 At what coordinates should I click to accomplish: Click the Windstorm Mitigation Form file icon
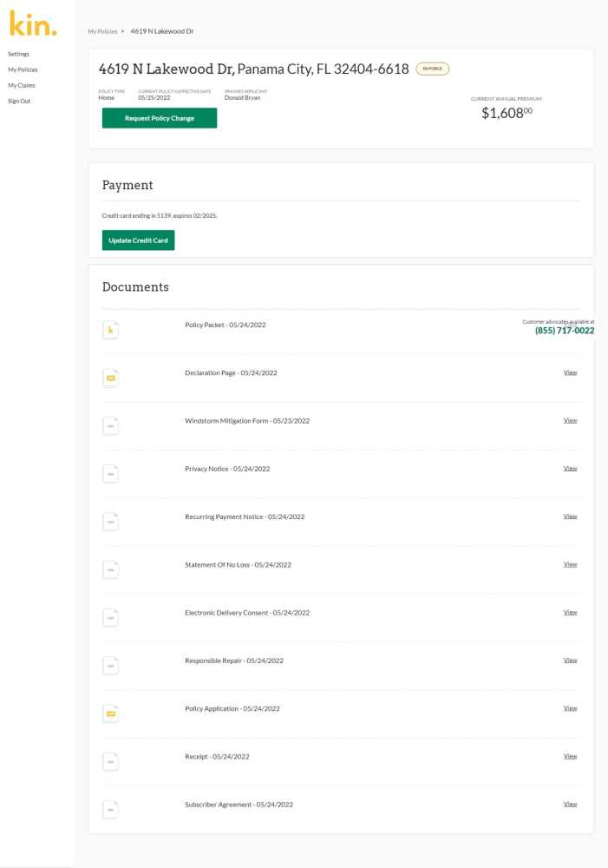coord(110,425)
